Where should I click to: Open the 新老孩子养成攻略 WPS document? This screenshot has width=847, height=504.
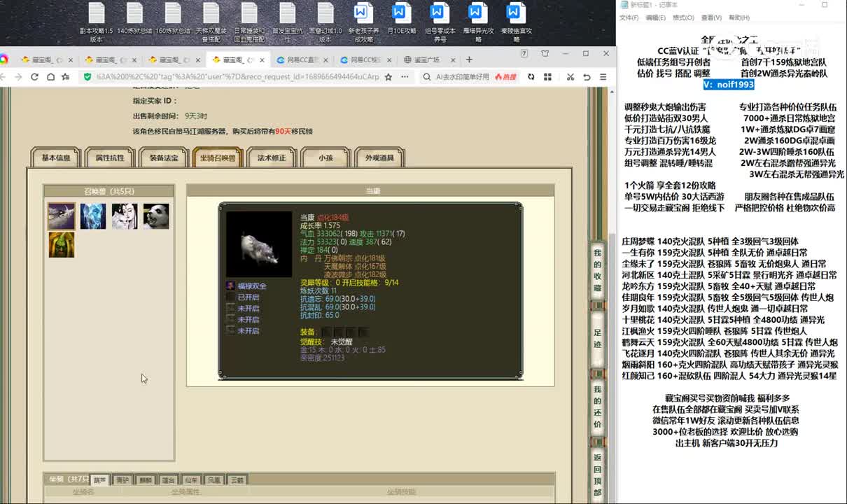(x=363, y=22)
